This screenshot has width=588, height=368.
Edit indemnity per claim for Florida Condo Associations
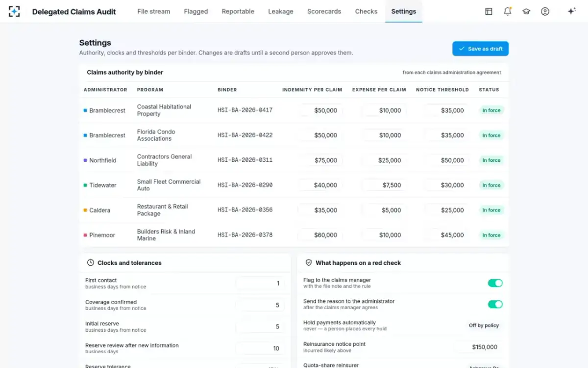pyautogui.click(x=320, y=135)
